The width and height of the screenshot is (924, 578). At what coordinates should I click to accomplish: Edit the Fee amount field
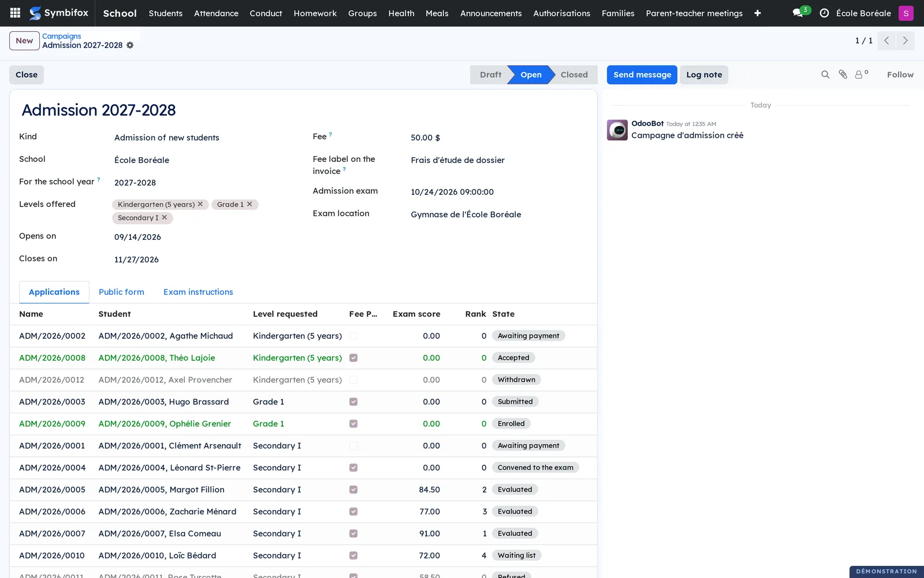(x=498, y=138)
